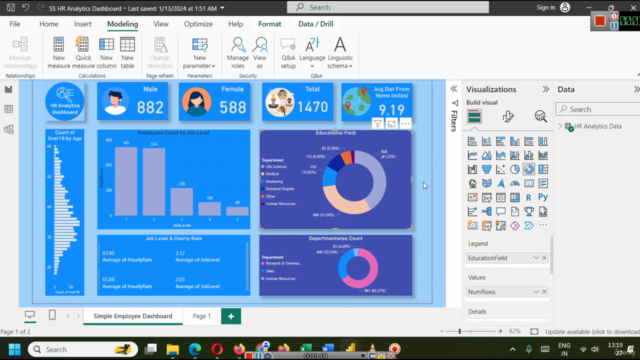Select the donut chart visual

(529, 169)
